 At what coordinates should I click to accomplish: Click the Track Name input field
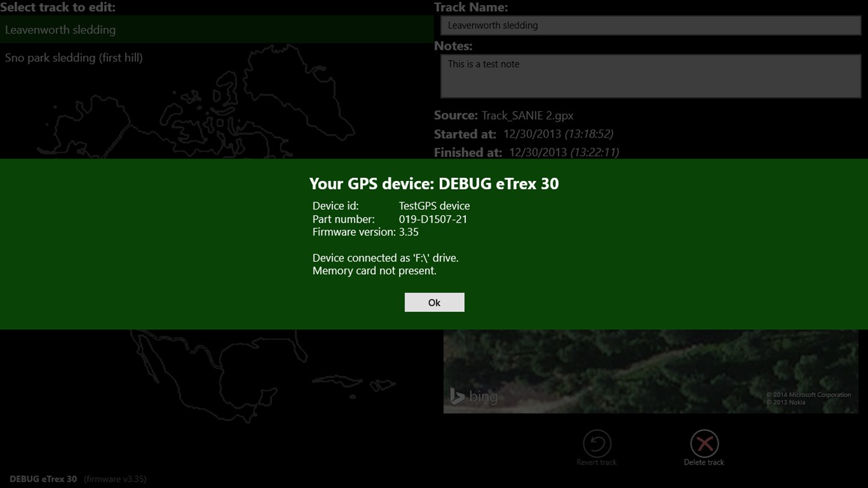(649, 25)
